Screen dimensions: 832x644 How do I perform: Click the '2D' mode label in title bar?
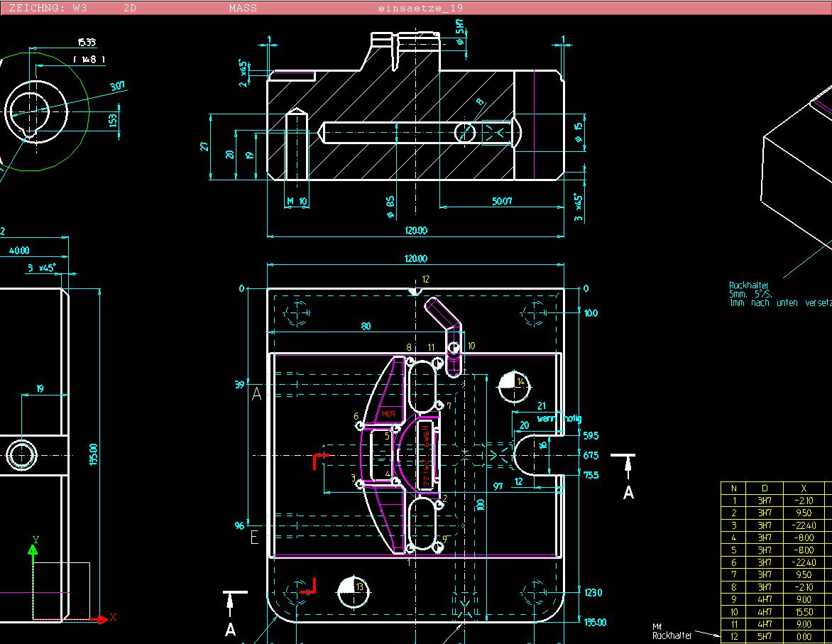tap(129, 8)
